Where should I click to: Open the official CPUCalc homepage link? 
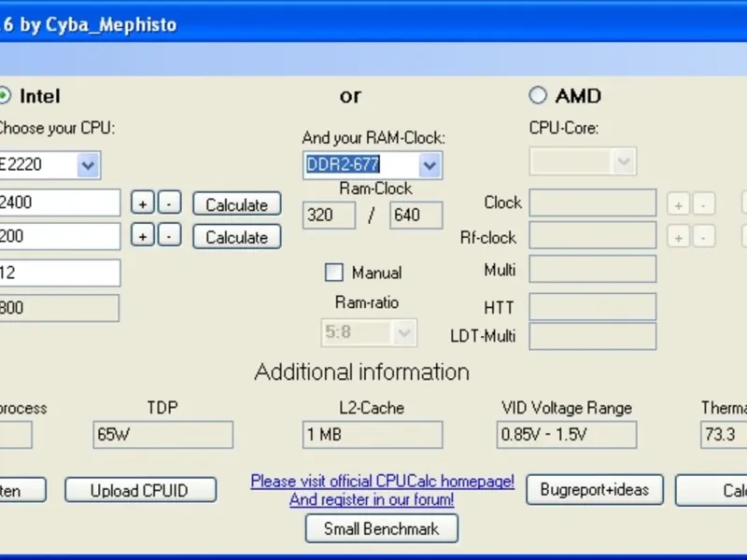click(383, 481)
